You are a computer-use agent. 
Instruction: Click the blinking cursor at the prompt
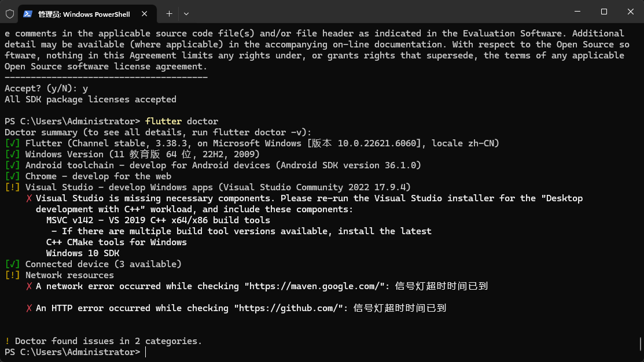[145, 352]
